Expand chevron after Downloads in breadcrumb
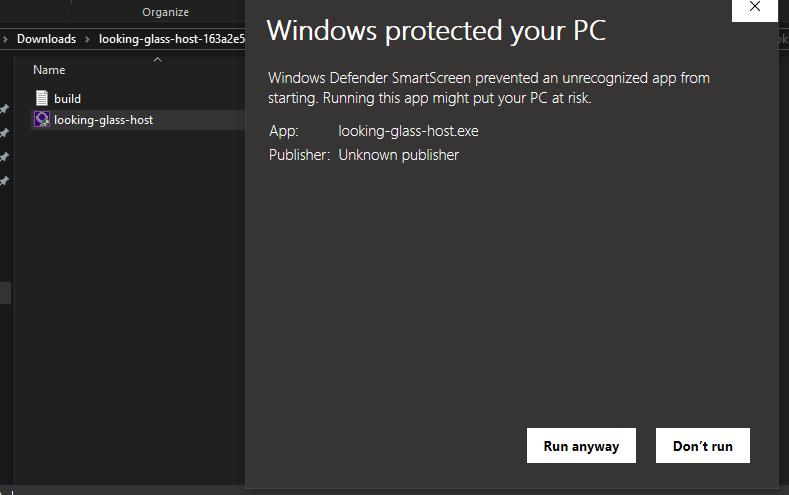789x495 pixels. pos(87,39)
